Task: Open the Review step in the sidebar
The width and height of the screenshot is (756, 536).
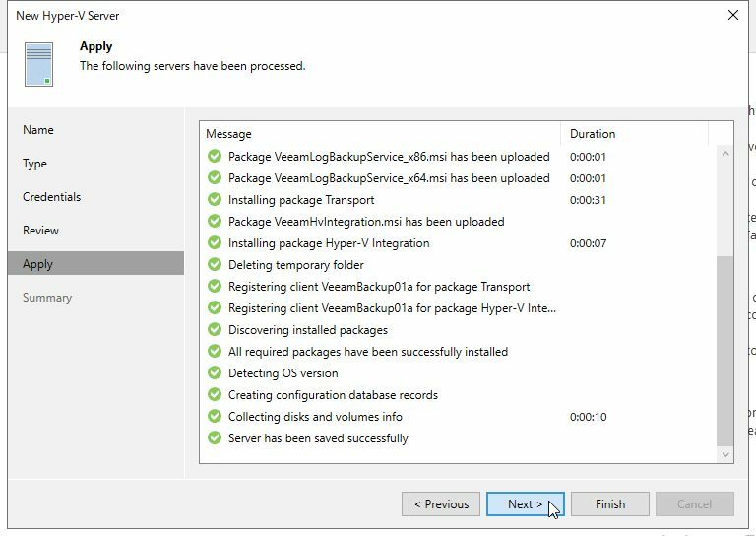Action: [x=41, y=231]
